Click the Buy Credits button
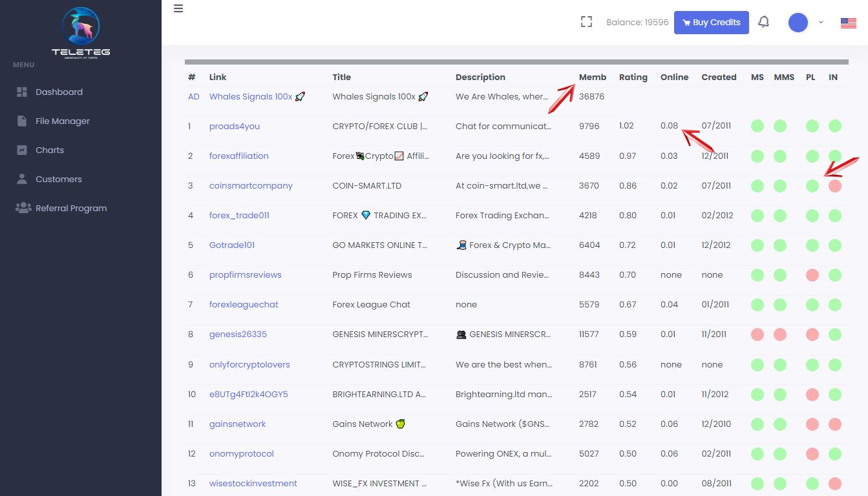Screen dimensions: 868x496 click(711, 23)
